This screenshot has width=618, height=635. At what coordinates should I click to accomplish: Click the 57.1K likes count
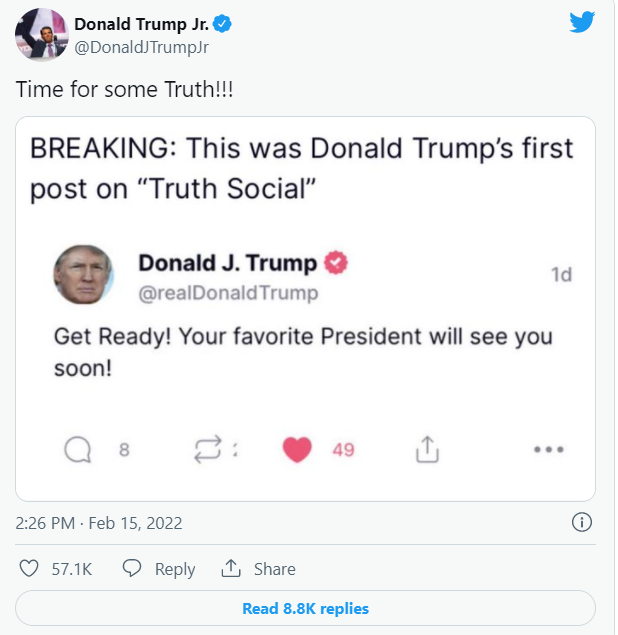point(72,569)
